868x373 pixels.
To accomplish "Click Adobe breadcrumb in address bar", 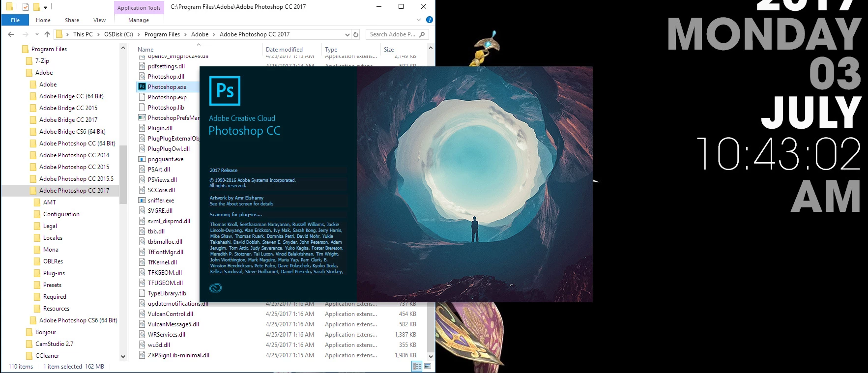I will click(200, 34).
